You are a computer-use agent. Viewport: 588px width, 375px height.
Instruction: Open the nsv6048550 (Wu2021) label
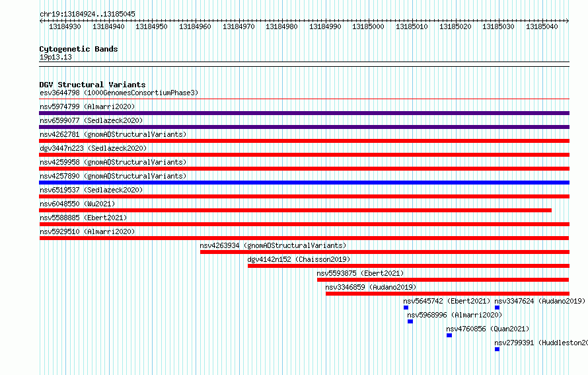coord(77,204)
